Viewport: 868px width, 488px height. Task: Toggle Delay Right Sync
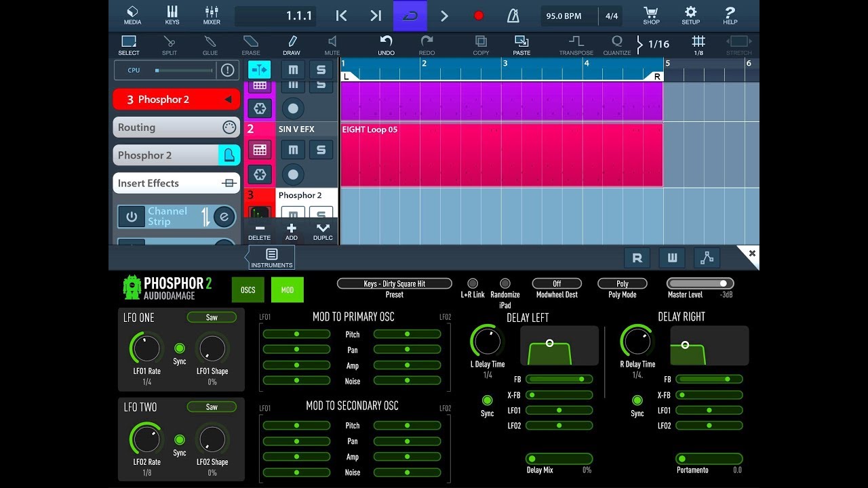click(637, 401)
